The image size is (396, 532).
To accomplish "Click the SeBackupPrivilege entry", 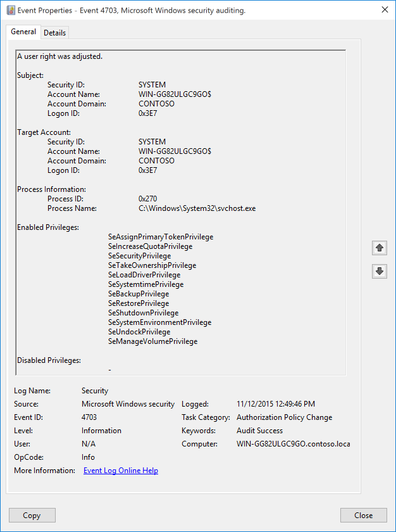I will pos(139,294).
